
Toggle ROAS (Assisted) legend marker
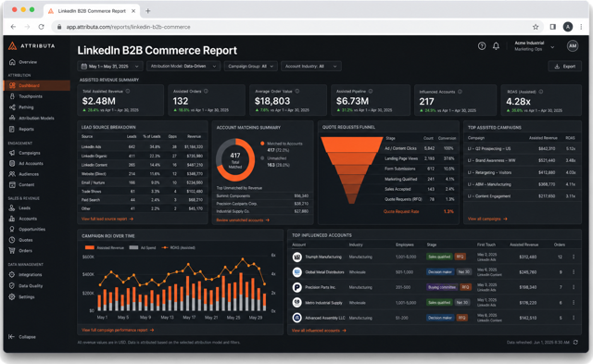[165, 247]
